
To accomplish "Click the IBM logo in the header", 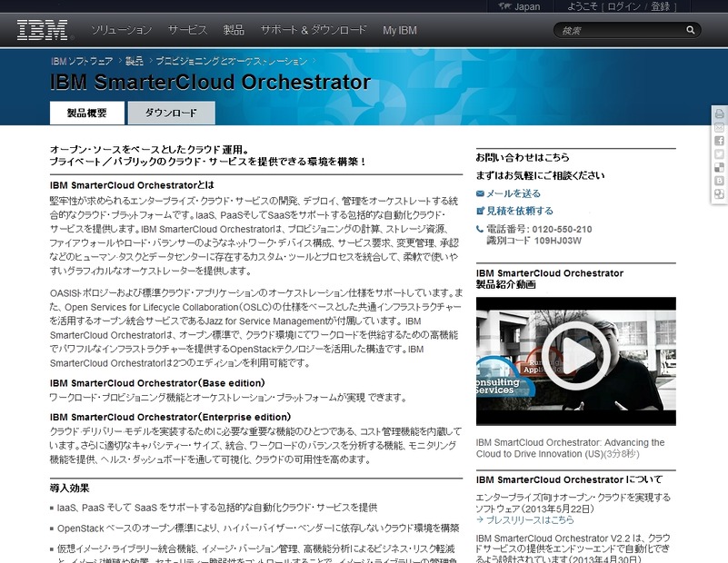I will (42, 30).
